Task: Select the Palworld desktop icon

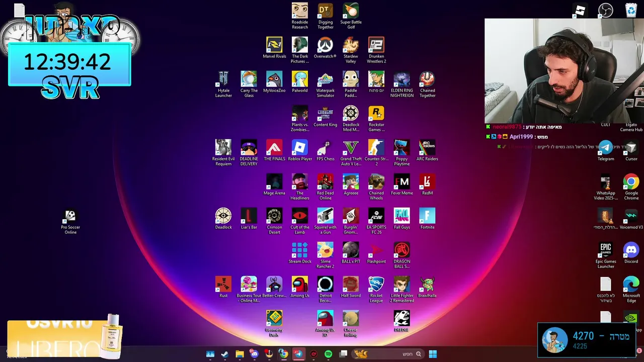Action: click(300, 82)
